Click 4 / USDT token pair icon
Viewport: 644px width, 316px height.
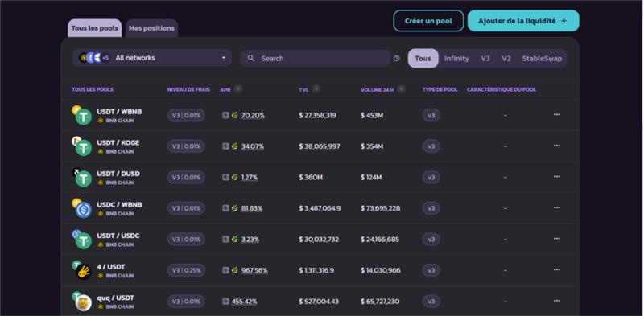82,270
